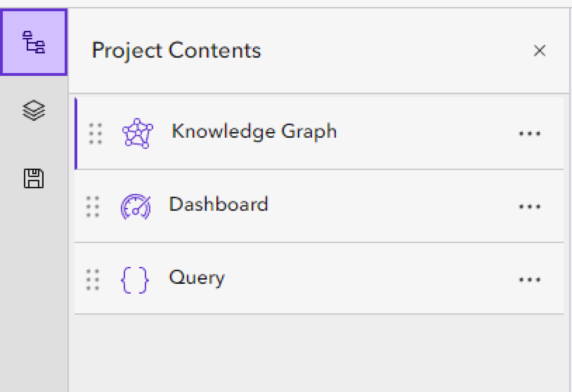This screenshot has width=572, height=392.
Task: Click the Dashboard row label text
Action: (219, 204)
